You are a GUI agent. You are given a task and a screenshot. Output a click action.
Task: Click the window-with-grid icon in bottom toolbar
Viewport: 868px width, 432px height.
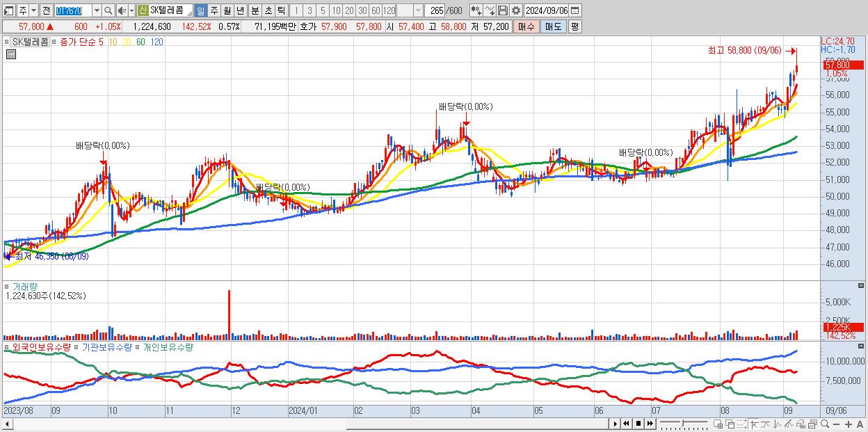click(x=718, y=424)
